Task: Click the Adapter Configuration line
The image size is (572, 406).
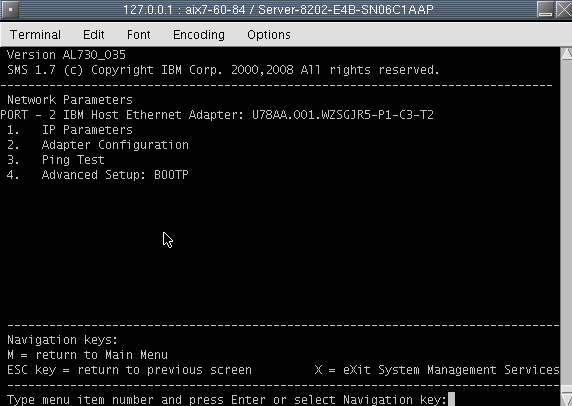Action: coord(98,145)
